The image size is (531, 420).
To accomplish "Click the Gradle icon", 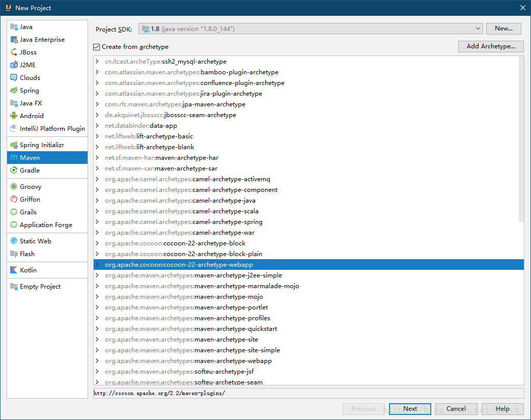I will (x=14, y=171).
